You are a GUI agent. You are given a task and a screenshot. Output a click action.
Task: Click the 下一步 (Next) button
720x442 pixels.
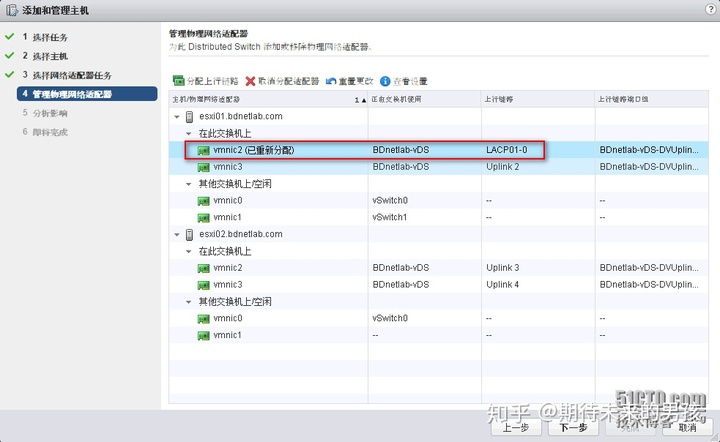coord(574,428)
